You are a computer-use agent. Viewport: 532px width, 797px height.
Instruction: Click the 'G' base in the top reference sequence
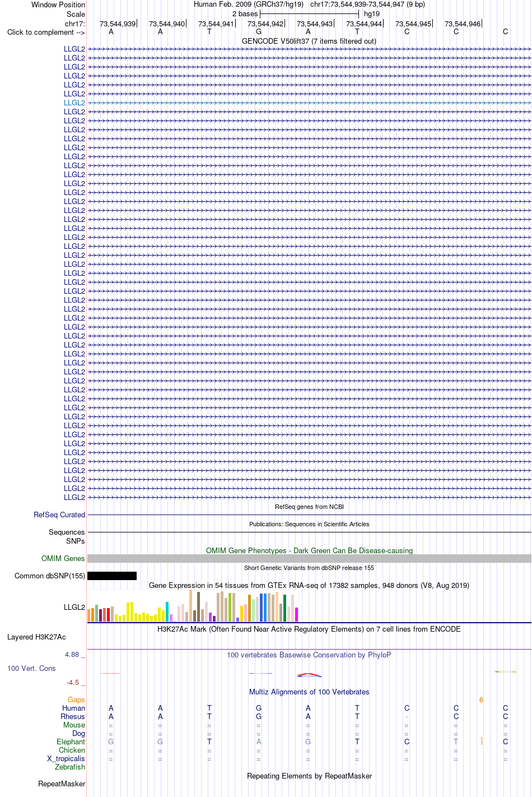point(259,31)
